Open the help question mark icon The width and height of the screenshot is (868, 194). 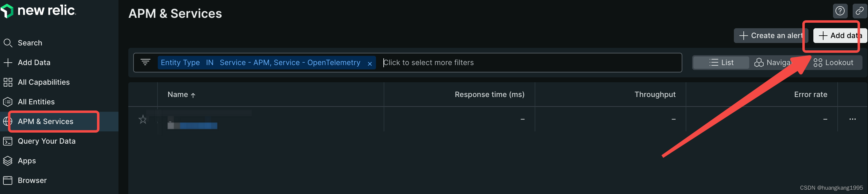840,10
